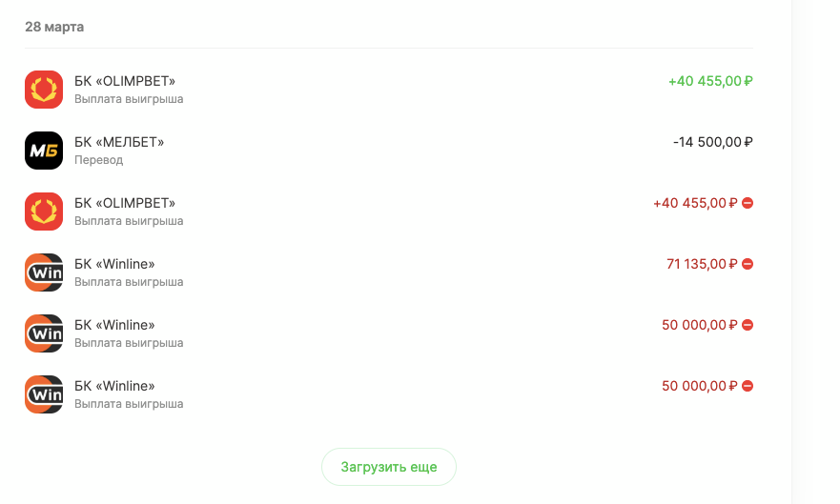Click the MELBET black logo icon
The height and width of the screenshot is (504, 840).
(44, 151)
